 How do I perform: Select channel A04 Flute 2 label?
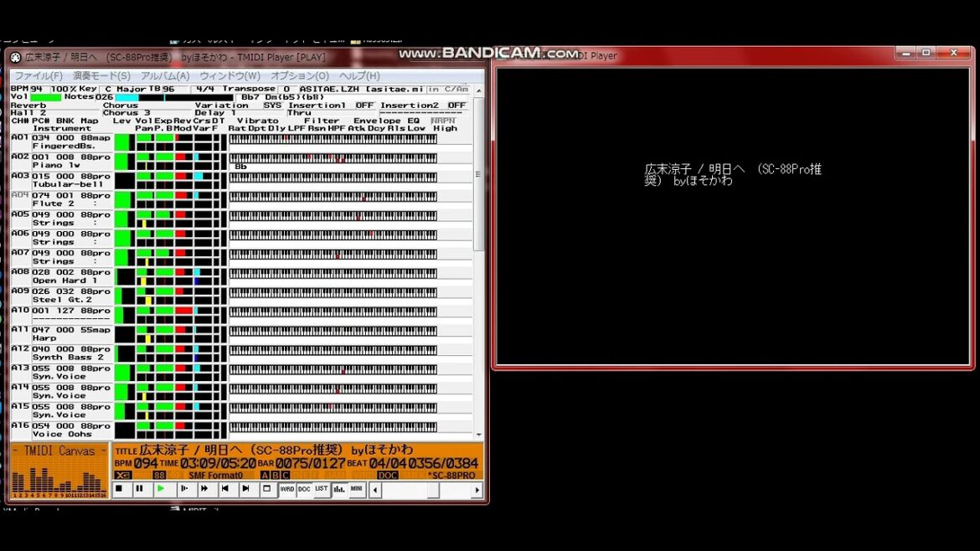point(60,199)
